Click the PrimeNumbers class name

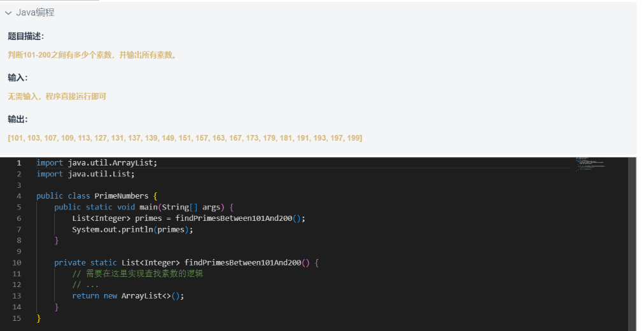[121, 196]
